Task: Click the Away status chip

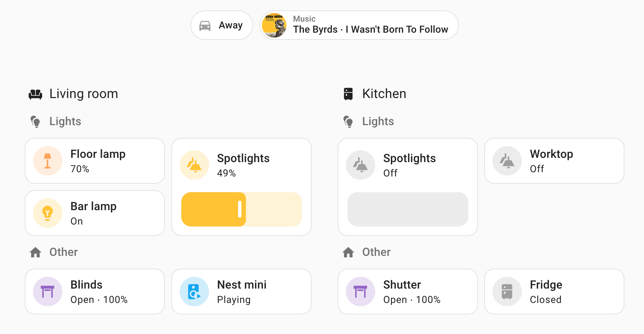Action: pos(221,25)
